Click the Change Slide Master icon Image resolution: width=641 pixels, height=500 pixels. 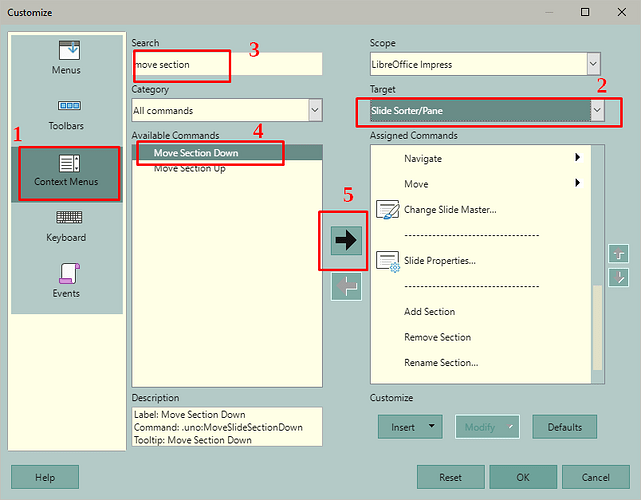(387, 209)
